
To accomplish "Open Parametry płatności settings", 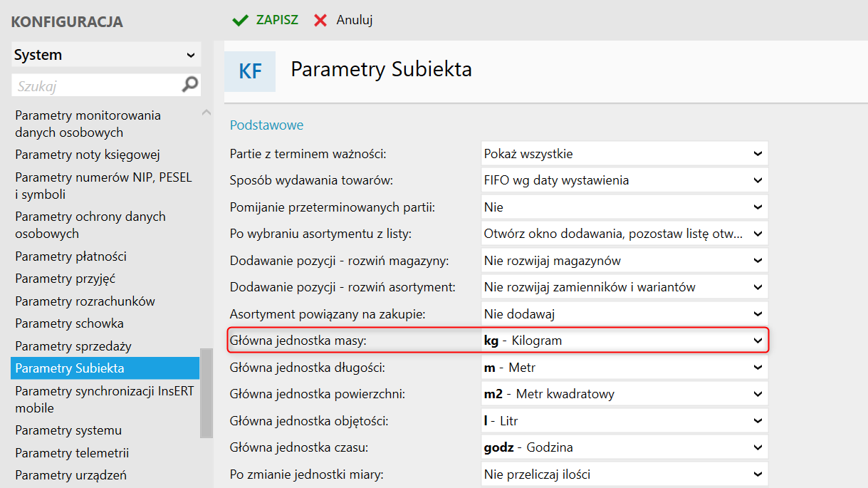I will [70, 256].
